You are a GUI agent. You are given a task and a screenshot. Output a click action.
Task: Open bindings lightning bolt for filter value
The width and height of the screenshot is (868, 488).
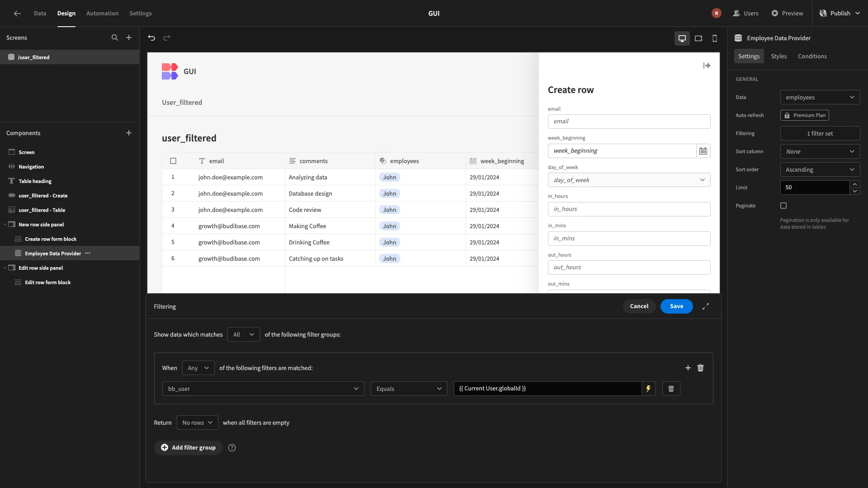[x=648, y=389]
